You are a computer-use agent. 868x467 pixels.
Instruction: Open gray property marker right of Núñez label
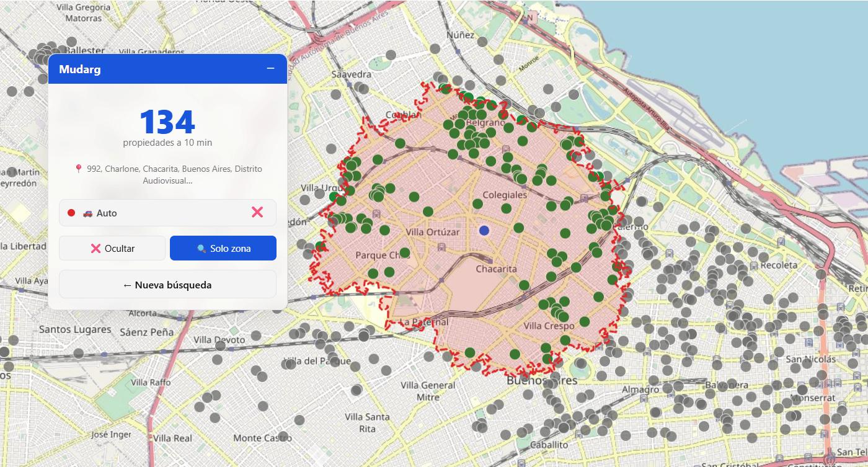pos(483,41)
